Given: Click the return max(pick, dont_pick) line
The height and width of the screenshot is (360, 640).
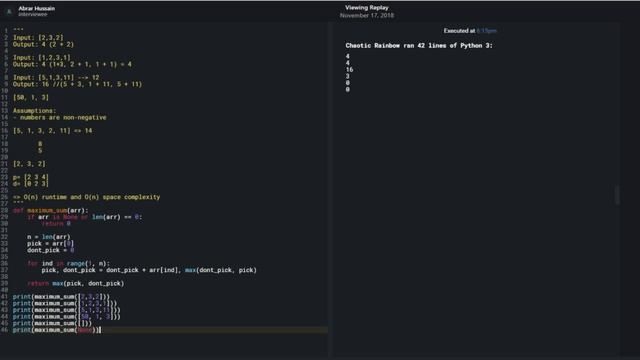Looking at the screenshot, I should pyautogui.click(x=76, y=283).
